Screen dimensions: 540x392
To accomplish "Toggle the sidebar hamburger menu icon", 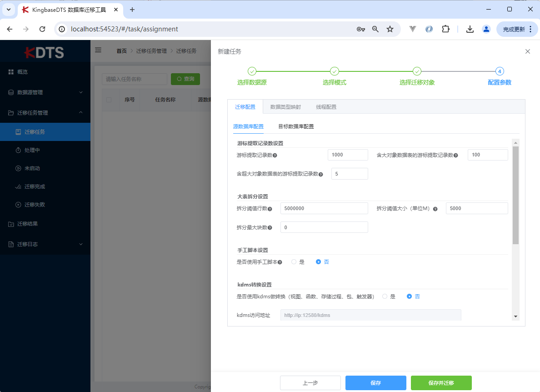I will (98, 50).
